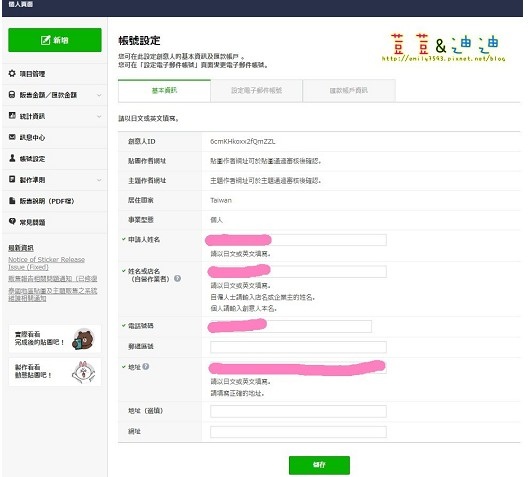This screenshot has height=477, width=528.
Task: Click the 電話號碼 input field
Action: click(x=291, y=326)
